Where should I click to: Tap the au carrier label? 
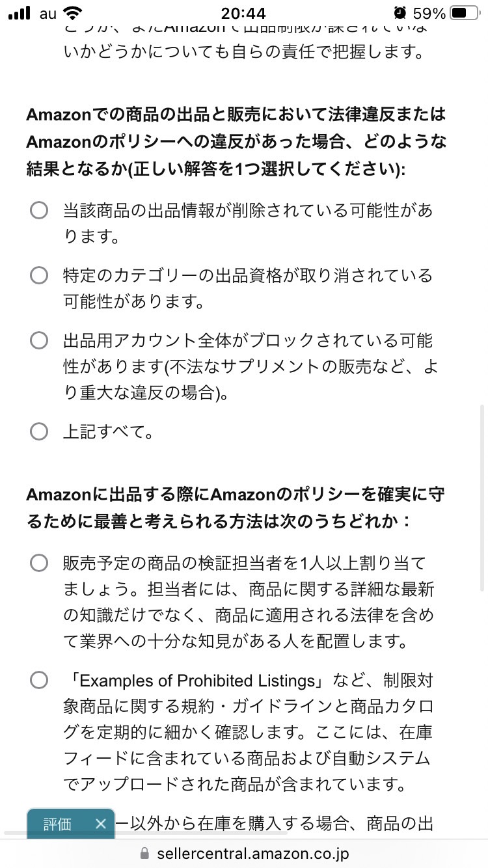click(47, 14)
